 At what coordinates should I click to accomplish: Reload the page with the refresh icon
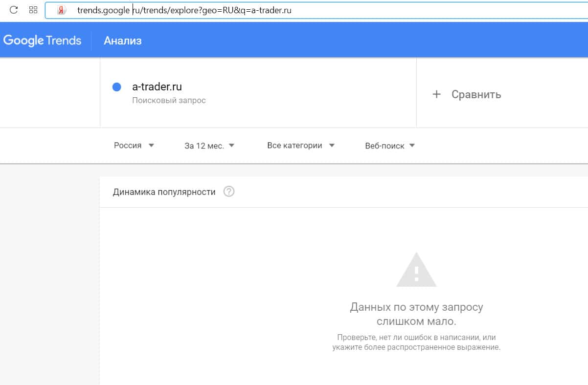click(14, 10)
